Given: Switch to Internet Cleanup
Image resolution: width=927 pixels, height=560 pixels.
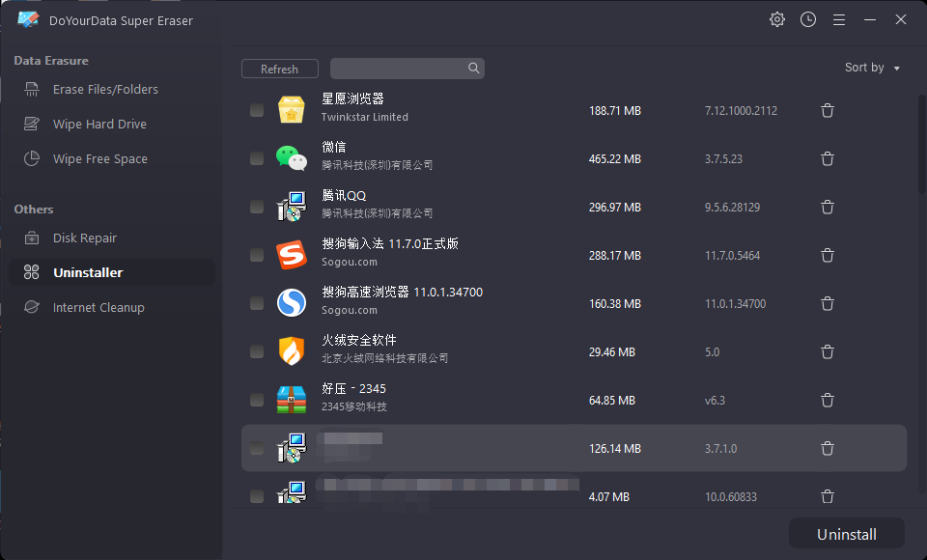Looking at the screenshot, I should pos(98,308).
